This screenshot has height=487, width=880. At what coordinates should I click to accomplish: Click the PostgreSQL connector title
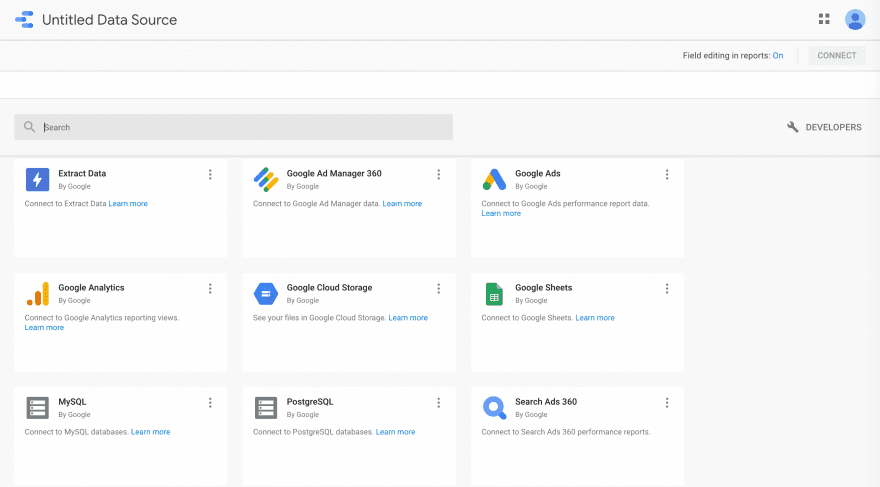click(x=310, y=402)
